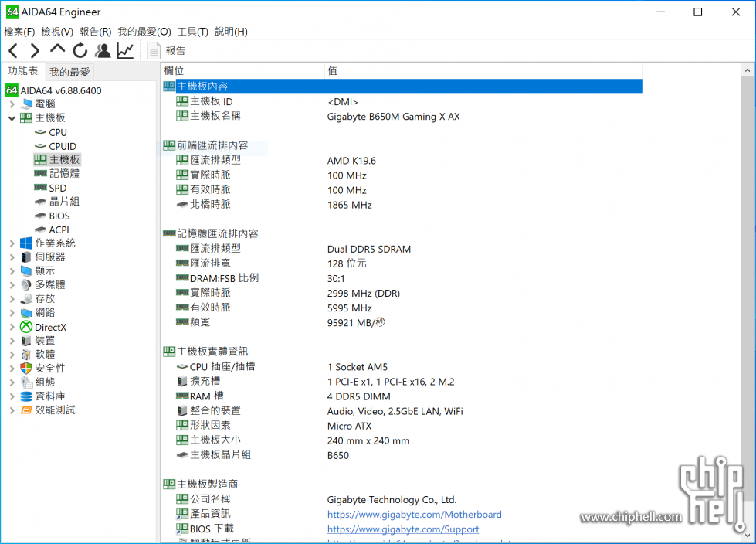Viewport: 756px width, 544px height.
Task: Select the 95921 MB/秒 bandwidth value
Action: pyautogui.click(x=356, y=323)
